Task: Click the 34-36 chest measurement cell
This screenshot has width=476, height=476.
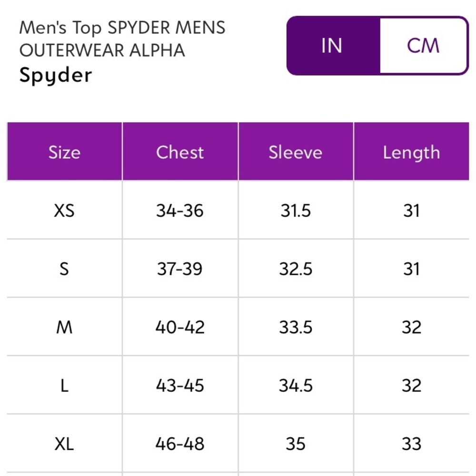Action: 180,210
